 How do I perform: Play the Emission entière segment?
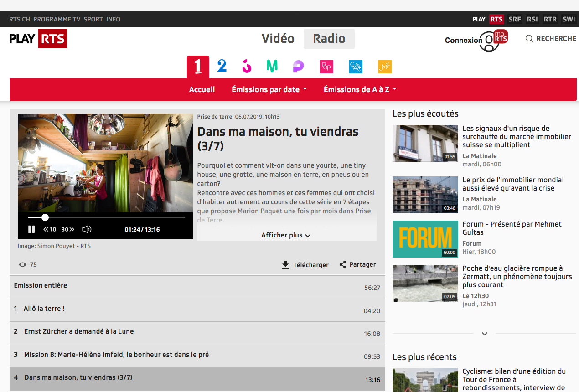pyautogui.click(x=197, y=287)
